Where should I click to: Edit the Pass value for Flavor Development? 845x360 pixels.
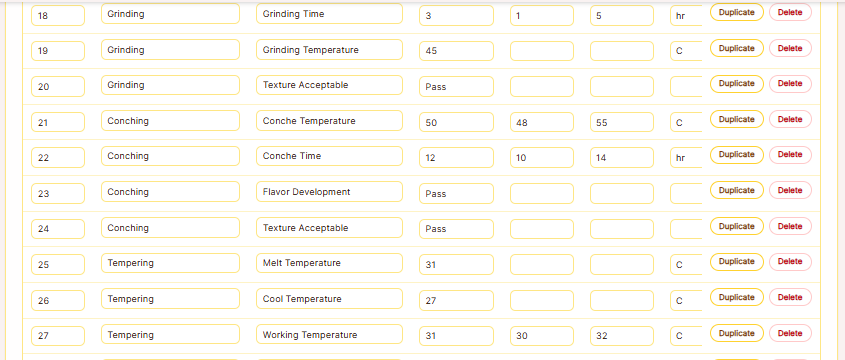[x=456, y=193]
